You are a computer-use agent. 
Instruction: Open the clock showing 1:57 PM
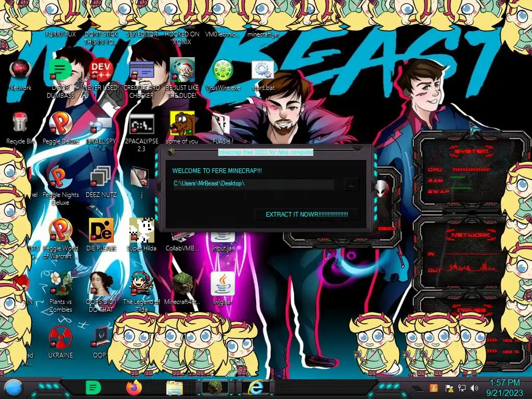[504, 388]
